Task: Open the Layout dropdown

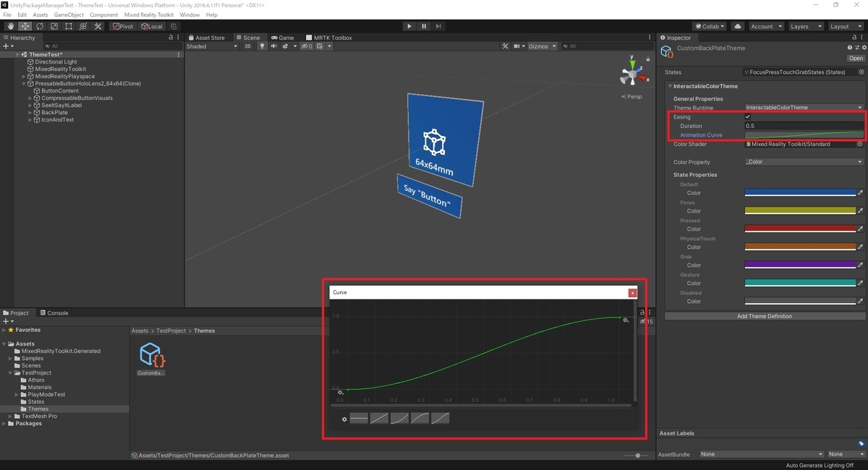Action: click(845, 26)
